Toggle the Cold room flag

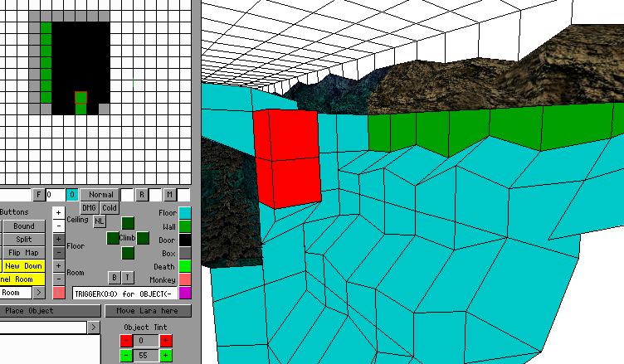pyautogui.click(x=110, y=207)
